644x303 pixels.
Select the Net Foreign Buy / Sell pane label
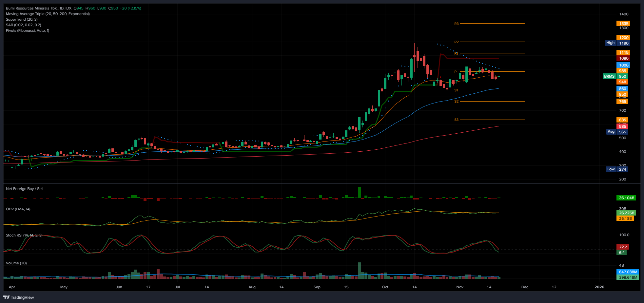point(25,189)
